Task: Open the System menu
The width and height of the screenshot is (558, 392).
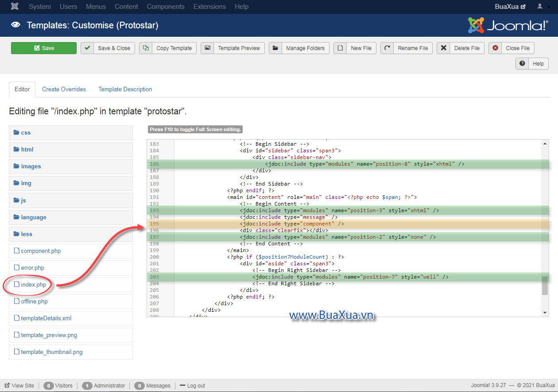Action: [39, 7]
